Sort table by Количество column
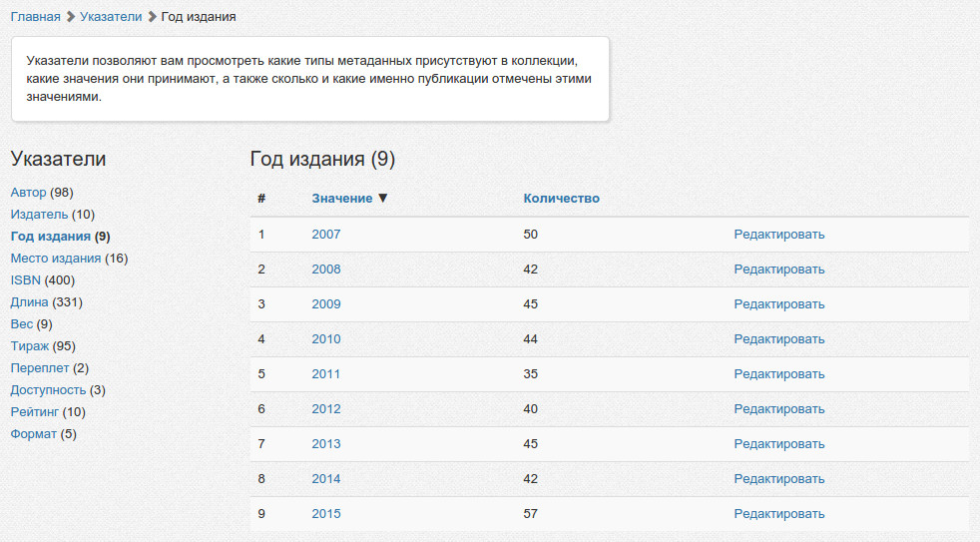Image resolution: width=980 pixels, height=542 pixels. tap(561, 199)
